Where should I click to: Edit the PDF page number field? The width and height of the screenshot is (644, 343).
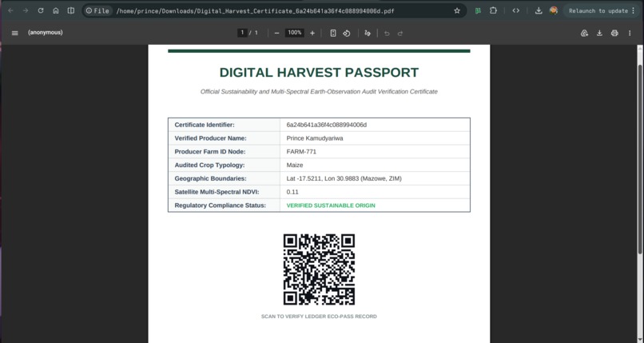(242, 33)
